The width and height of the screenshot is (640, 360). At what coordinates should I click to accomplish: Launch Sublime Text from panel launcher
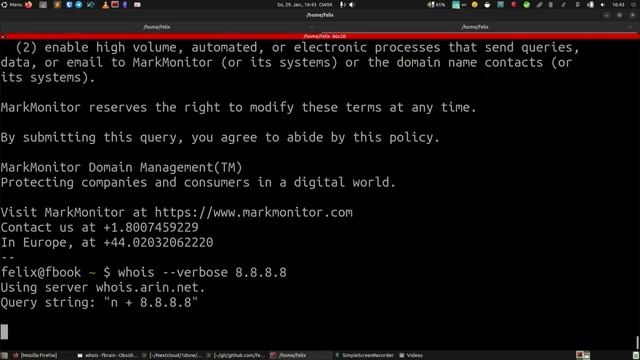(x=57, y=4)
